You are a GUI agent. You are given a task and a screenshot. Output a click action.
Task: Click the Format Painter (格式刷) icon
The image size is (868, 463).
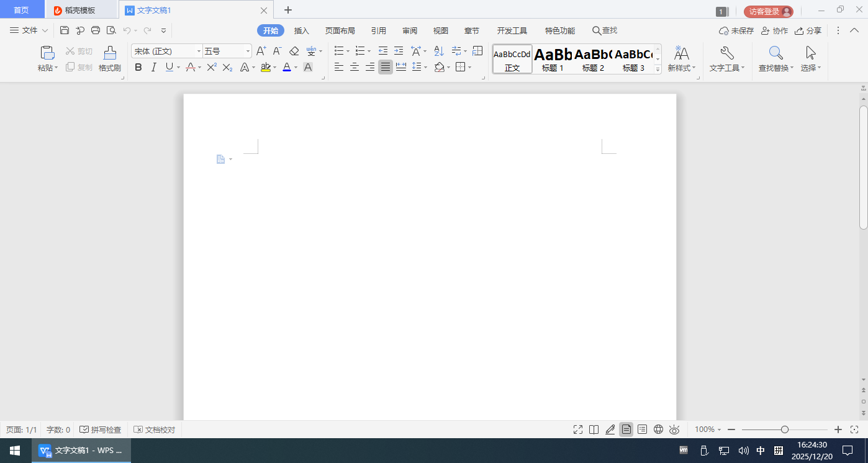coord(109,59)
